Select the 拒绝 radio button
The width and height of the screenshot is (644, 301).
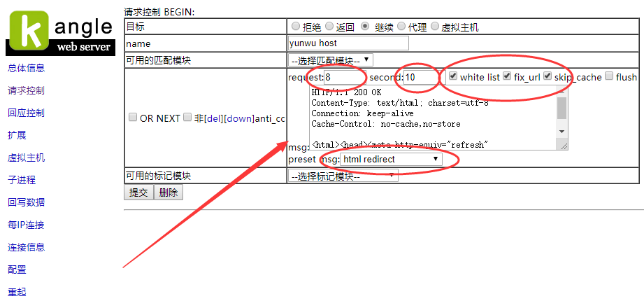click(x=295, y=27)
